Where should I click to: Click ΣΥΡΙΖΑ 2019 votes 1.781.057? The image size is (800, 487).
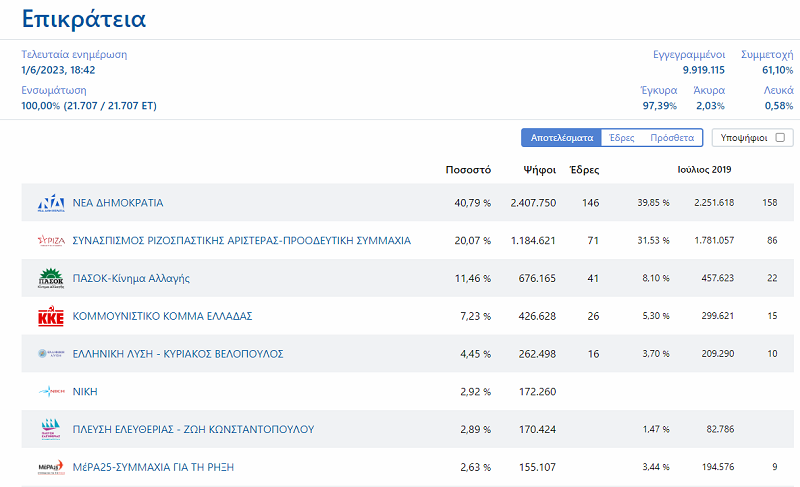click(x=714, y=241)
